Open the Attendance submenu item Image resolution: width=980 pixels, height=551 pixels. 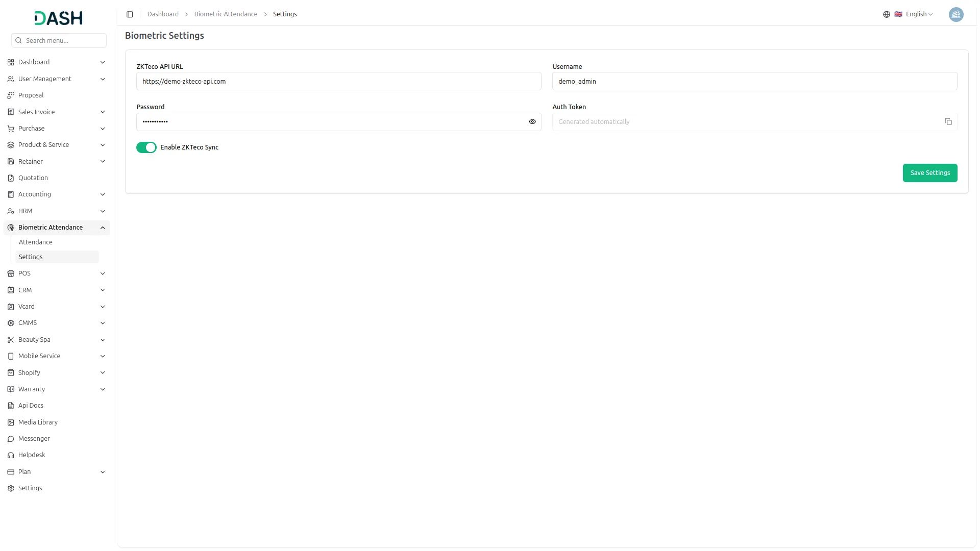pos(57,242)
